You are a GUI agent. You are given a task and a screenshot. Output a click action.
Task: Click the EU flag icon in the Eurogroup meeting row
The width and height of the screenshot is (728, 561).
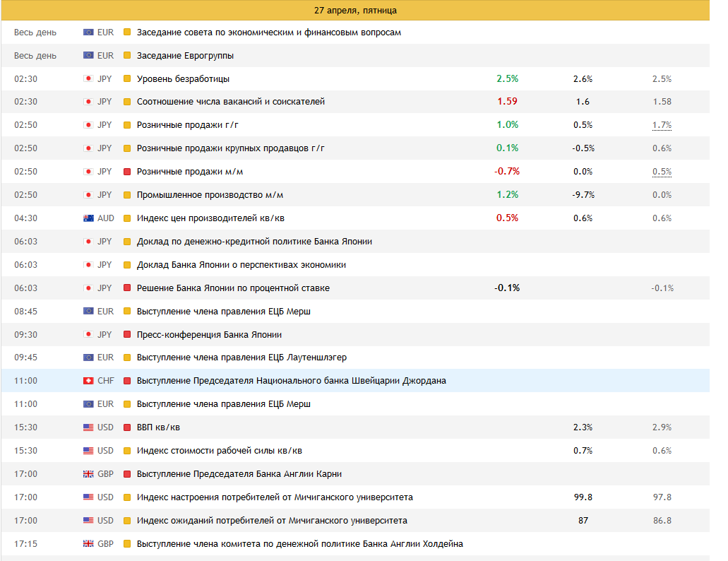pos(88,55)
